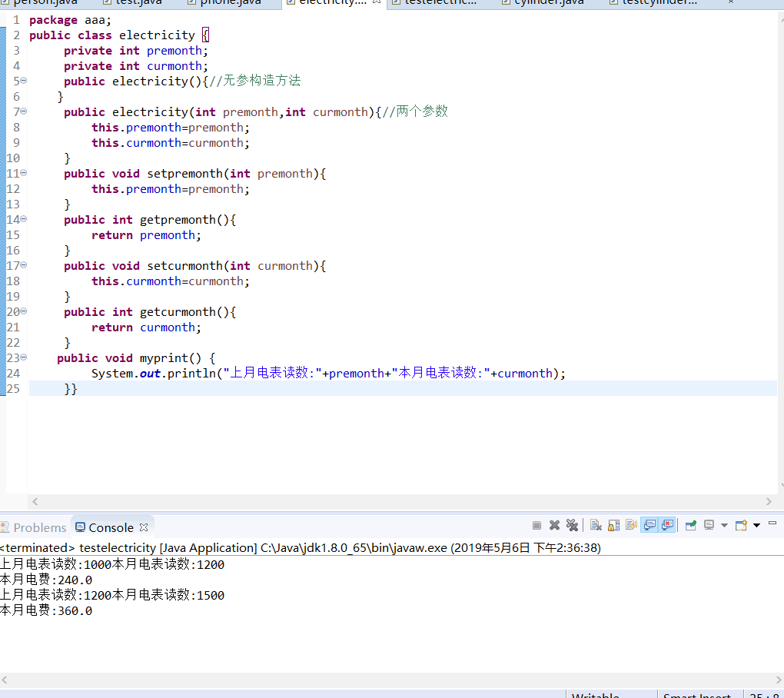Click the closing braces on line 25
This screenshot has width=784, height=698.
[71, 389]
